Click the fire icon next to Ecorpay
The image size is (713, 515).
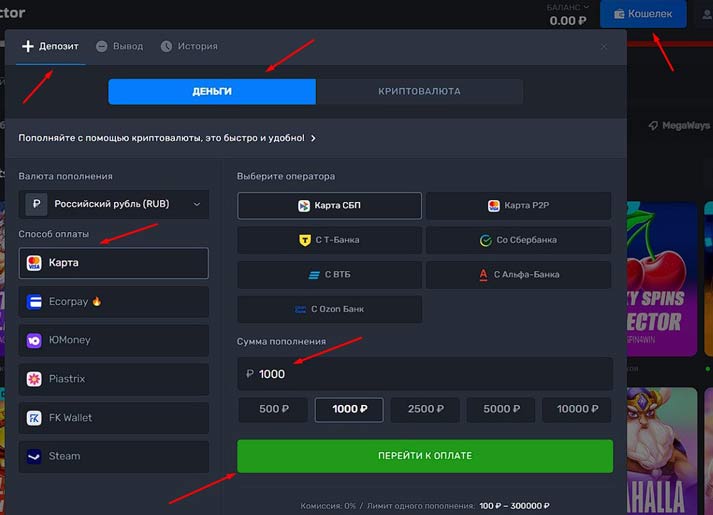tap(97, 301)
